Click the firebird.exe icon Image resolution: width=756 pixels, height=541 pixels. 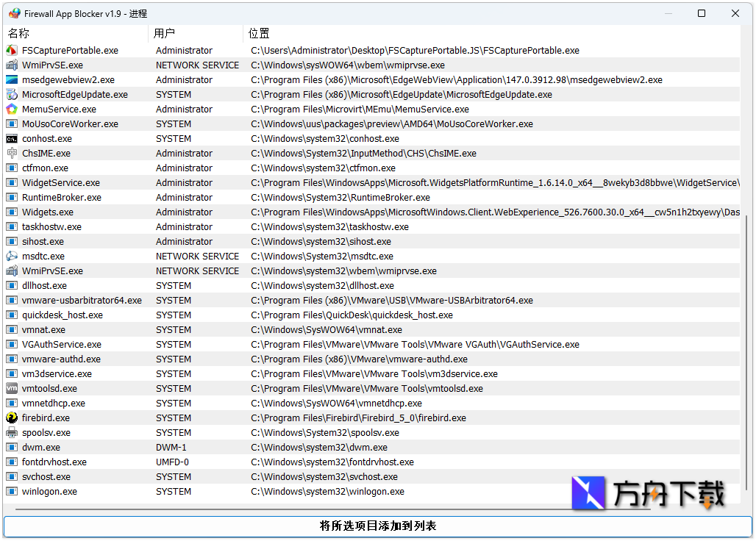click(12, 418)
